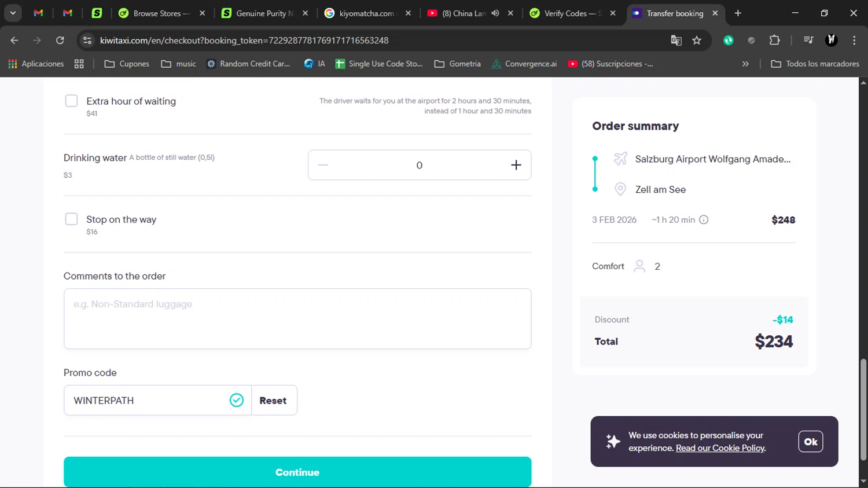Viewport: 868px width, 488px height.
Task: Open the Aplicaciones apps shortcut
Action: tap(36, 64)
